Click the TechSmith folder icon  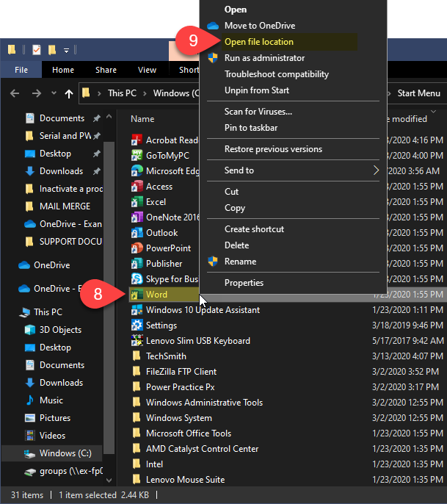pyautogui.click(x=137, y=356)
